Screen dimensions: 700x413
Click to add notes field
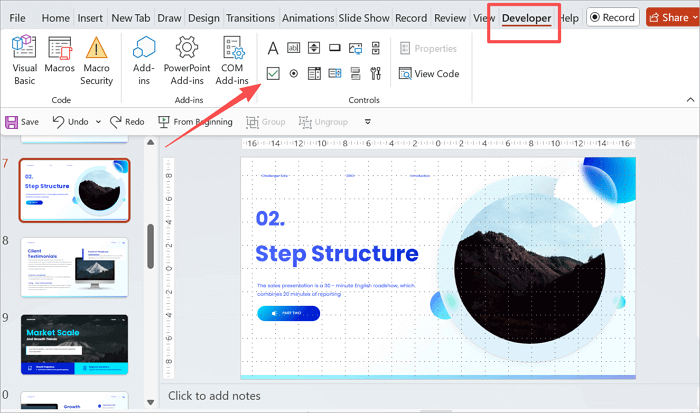214,396
